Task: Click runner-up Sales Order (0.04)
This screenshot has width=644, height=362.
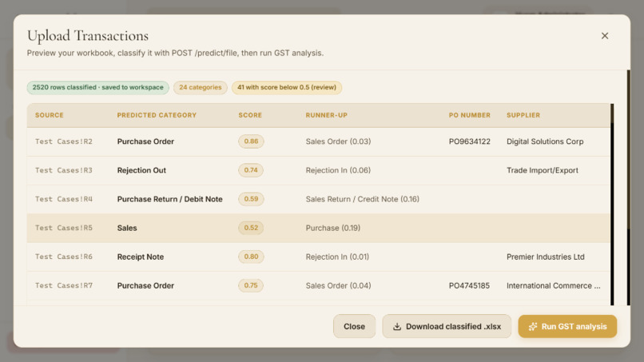Action: pyautogui.click(x=338, y=285)
